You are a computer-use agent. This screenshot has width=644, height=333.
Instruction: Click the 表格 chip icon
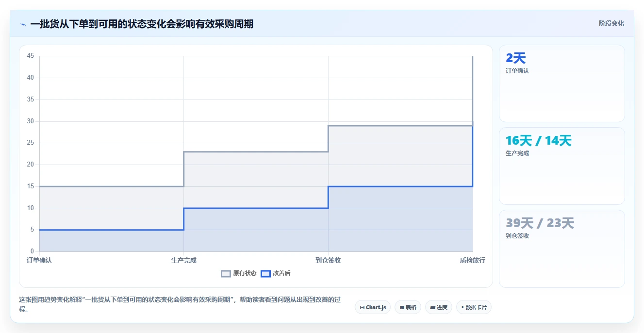click(x=402, y=307)
